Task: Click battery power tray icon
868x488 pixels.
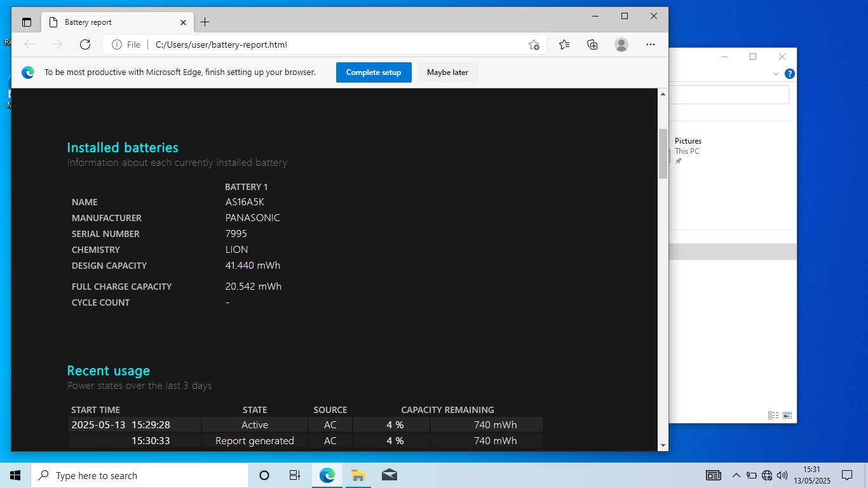Action: coord(752,475)
